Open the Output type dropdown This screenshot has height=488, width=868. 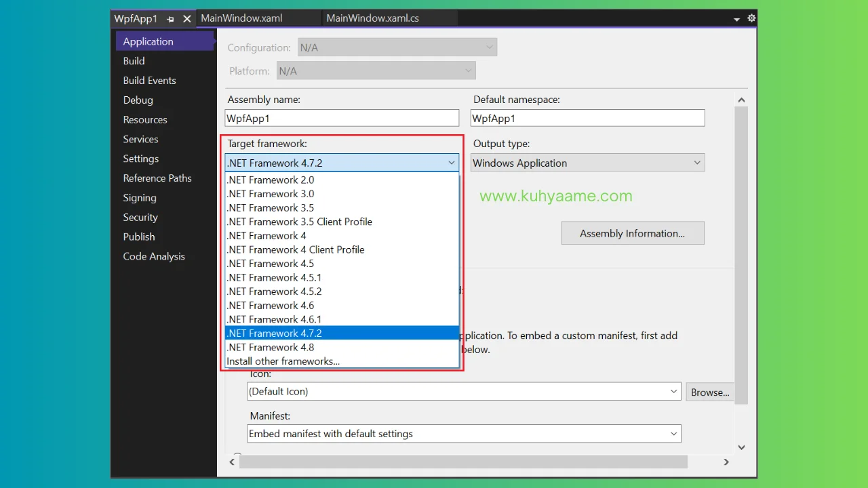click(588, 163)
